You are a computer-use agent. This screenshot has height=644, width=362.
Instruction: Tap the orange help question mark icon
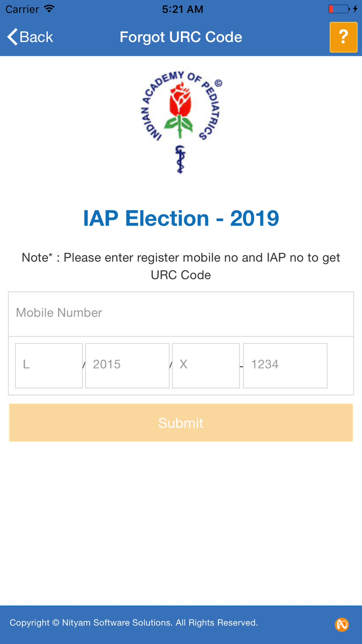(x=343, y=37)
